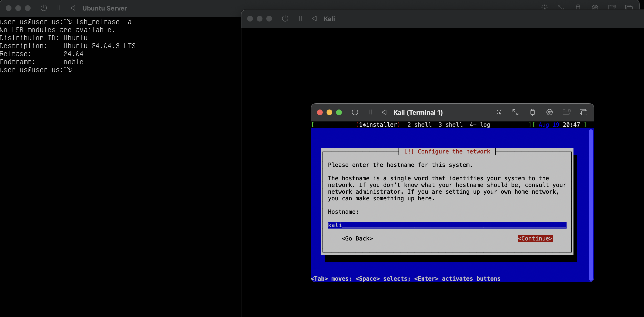This screenshot has width=644, height=317.
Task: Close the Kali (Terminal 1) window with the red button
Action: coord(320,113)
